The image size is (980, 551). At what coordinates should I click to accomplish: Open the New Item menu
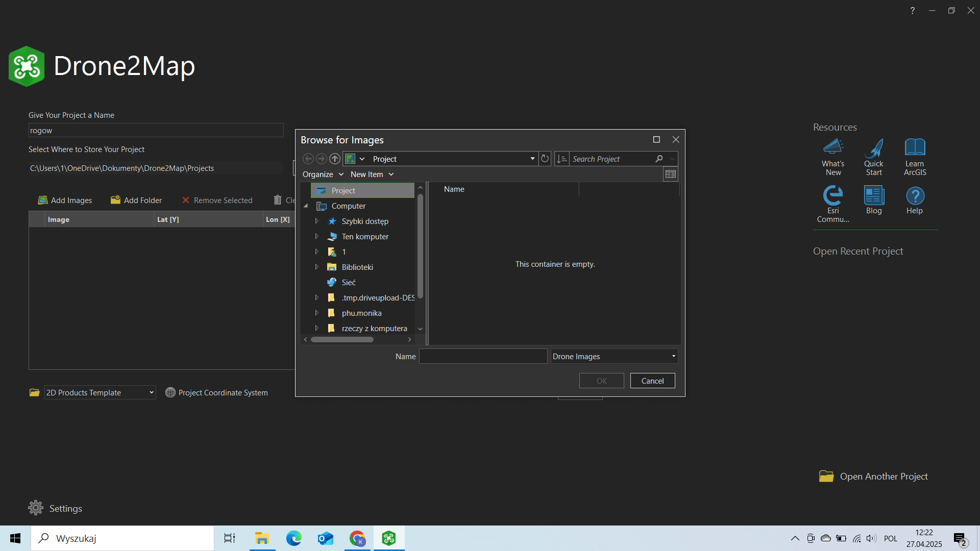click(x=372, y=174)
